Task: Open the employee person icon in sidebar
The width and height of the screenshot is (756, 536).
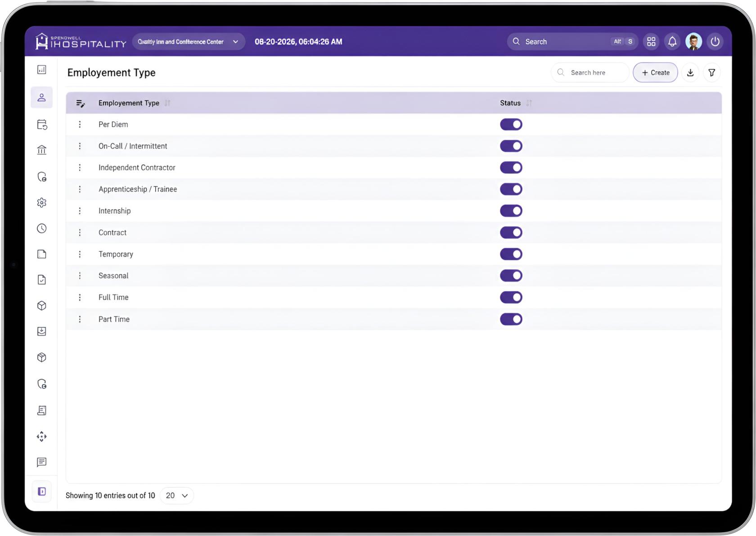Action: [42, 97]
